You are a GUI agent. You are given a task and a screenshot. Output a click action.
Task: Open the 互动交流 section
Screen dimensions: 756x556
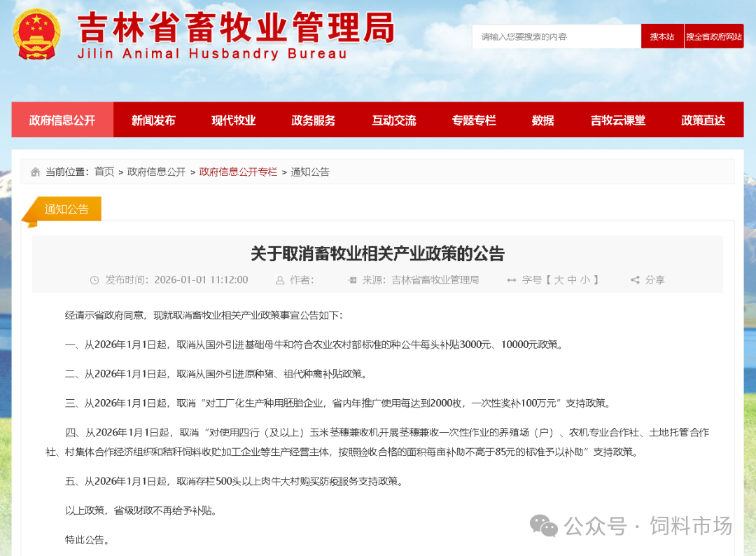pos(394,120)
